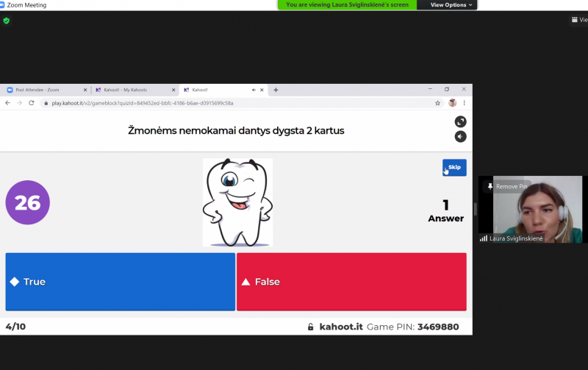588x370 pixels.
Task: Open a new browser tab
Action: pyautogui.click(x=276, y=90)
